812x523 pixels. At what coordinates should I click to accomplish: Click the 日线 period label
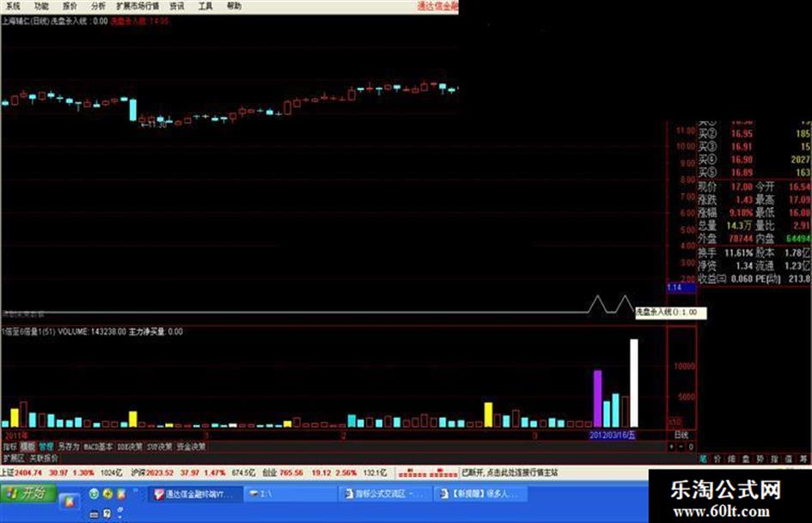coord(681,435)
